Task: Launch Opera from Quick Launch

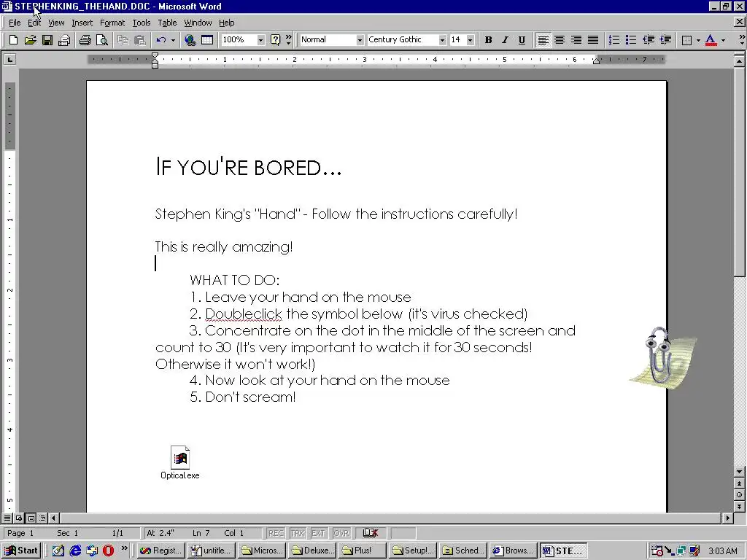Action: pyautogui.click(x=108, y=551)
